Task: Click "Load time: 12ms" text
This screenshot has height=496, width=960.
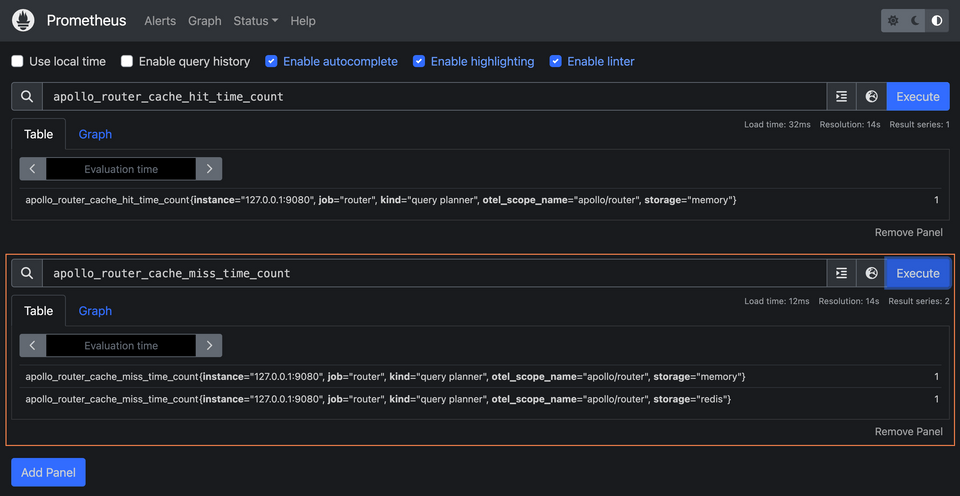Action: tap(778, 301)
